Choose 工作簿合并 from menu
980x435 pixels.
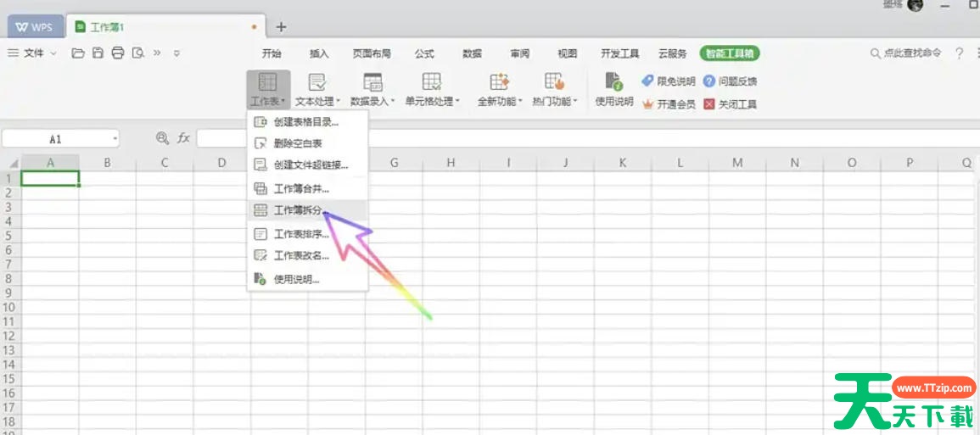click(307, 188)
